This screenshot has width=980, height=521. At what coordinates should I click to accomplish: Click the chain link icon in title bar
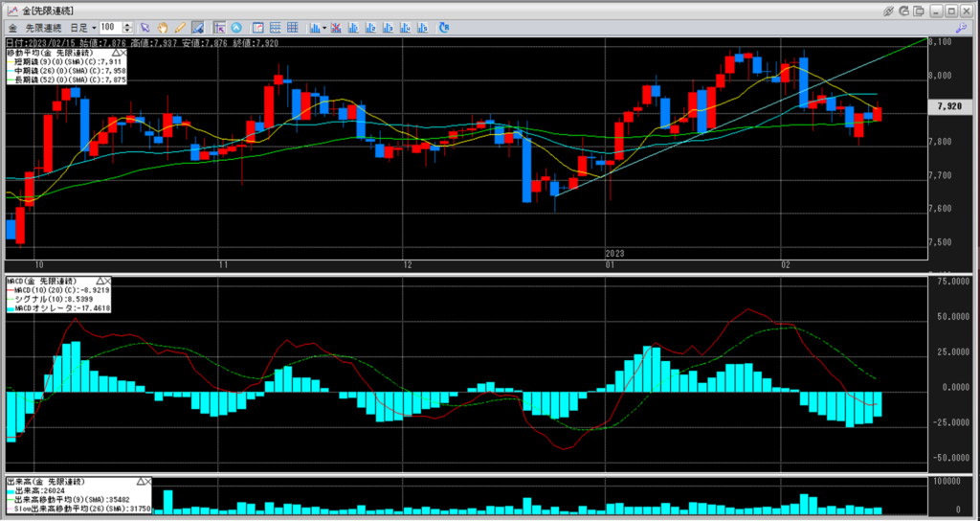coord(889,10)
